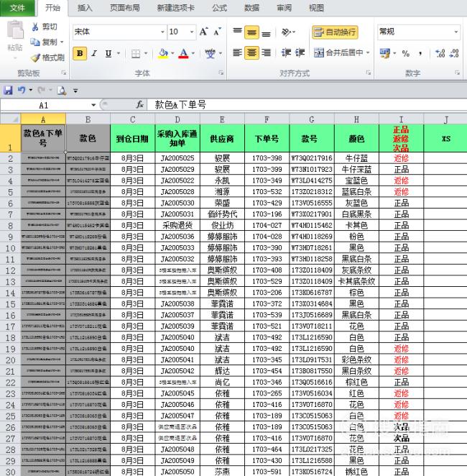Open underline style dropdown arrow

[x=119, y=54]
